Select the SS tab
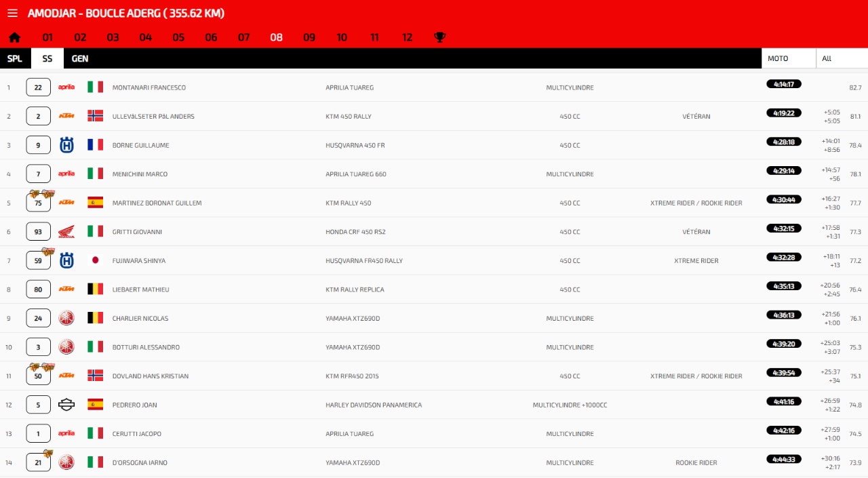Screen dimensions: 868x478 pos(47,58)
